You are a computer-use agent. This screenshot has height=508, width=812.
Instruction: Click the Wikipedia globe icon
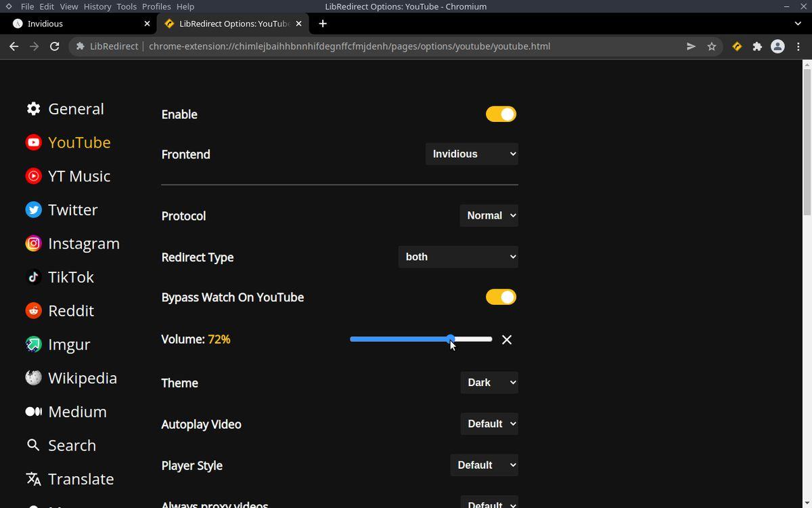tap(33, 378)
